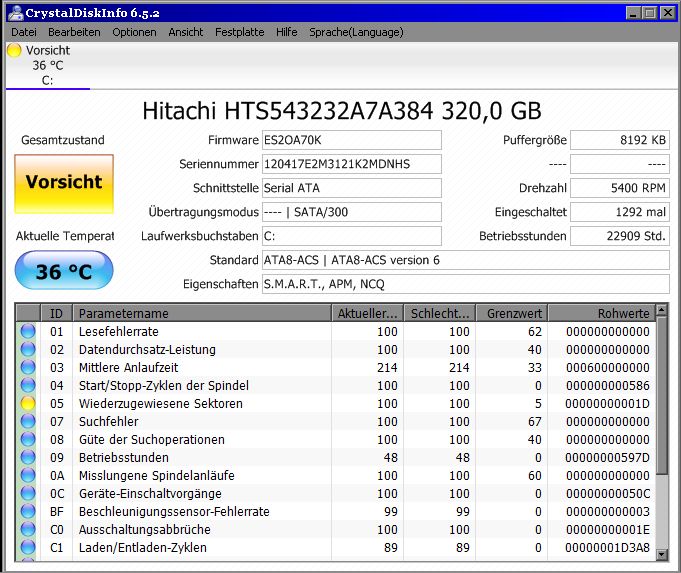Viewport: 681px width, 573px height.
Task: Click the yellow Vorsicht health status button
Action: 64,184
